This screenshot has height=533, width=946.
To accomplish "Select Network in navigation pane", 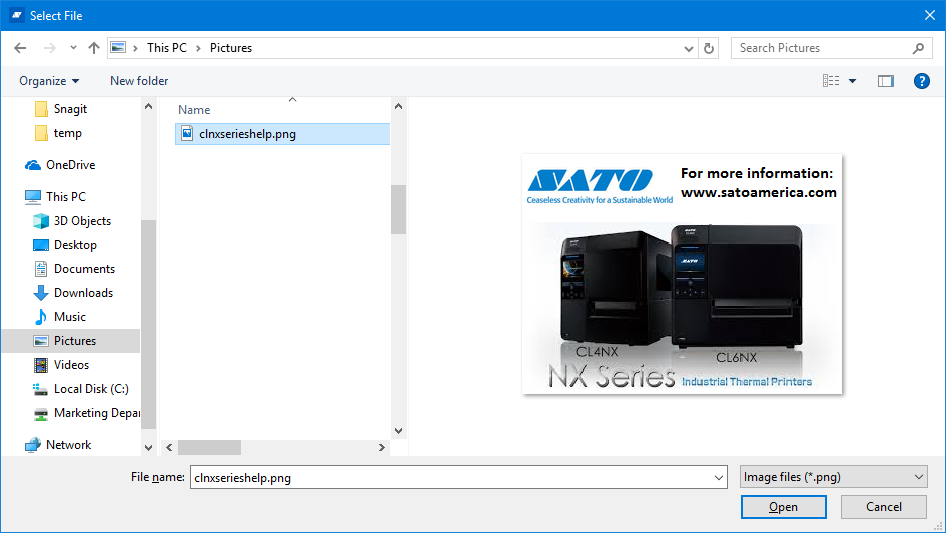I will pyautogui.click(x=71, y=445).
